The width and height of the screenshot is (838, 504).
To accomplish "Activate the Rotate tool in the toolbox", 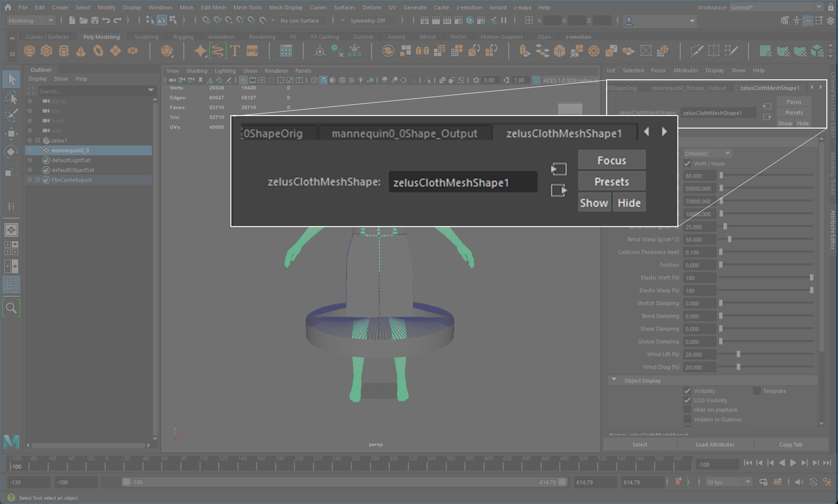I will 12,152.
